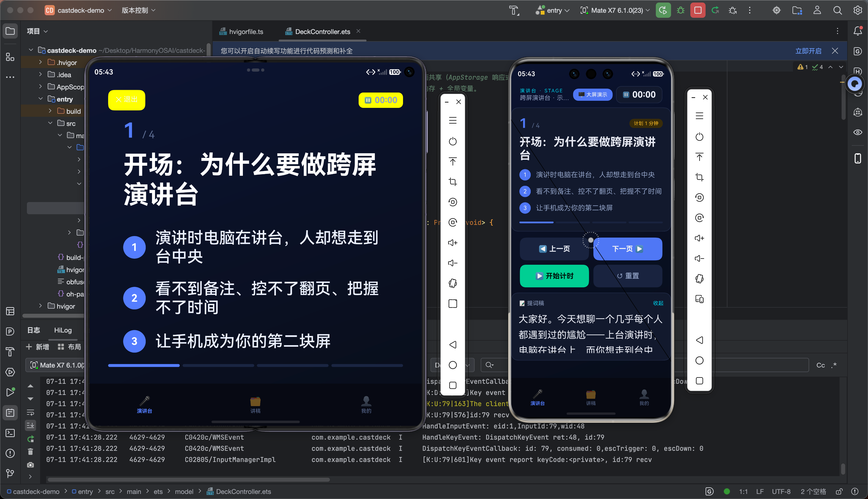Select 日志 tab
868x499 pixels.
point(34,330)
